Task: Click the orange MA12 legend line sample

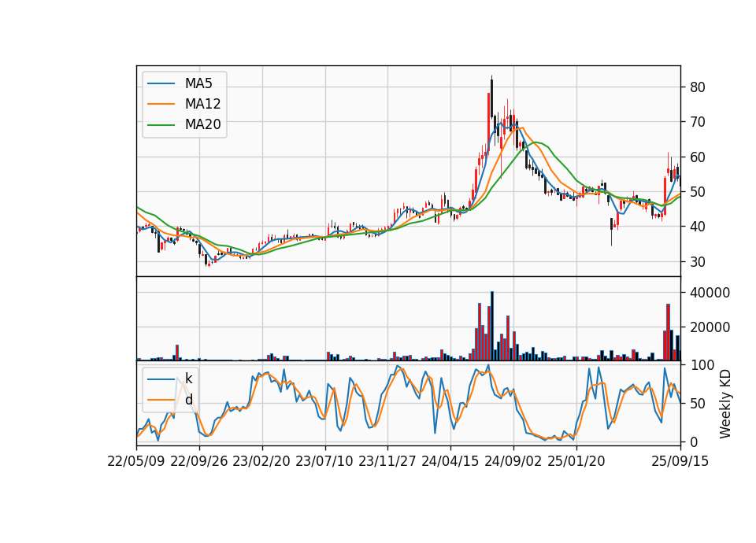Action: click(x=161, y=104)
